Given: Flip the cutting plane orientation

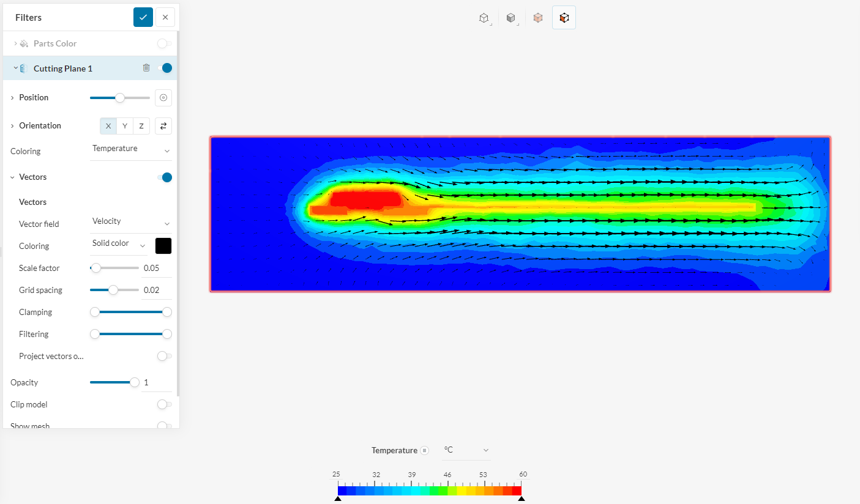Looking at the screenshot, I should click(x=163, y=126).
